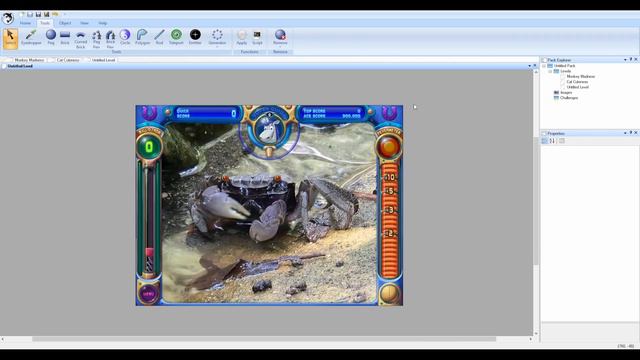The image size is (640, 360).
Task: Click the level preview crab background
Action: pyautogui.click(x=269, y=212)
